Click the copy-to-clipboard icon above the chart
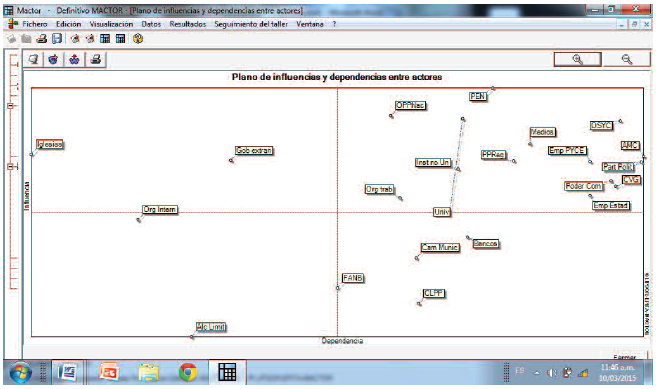Screen dimensions: 656x389 (33, 59)
